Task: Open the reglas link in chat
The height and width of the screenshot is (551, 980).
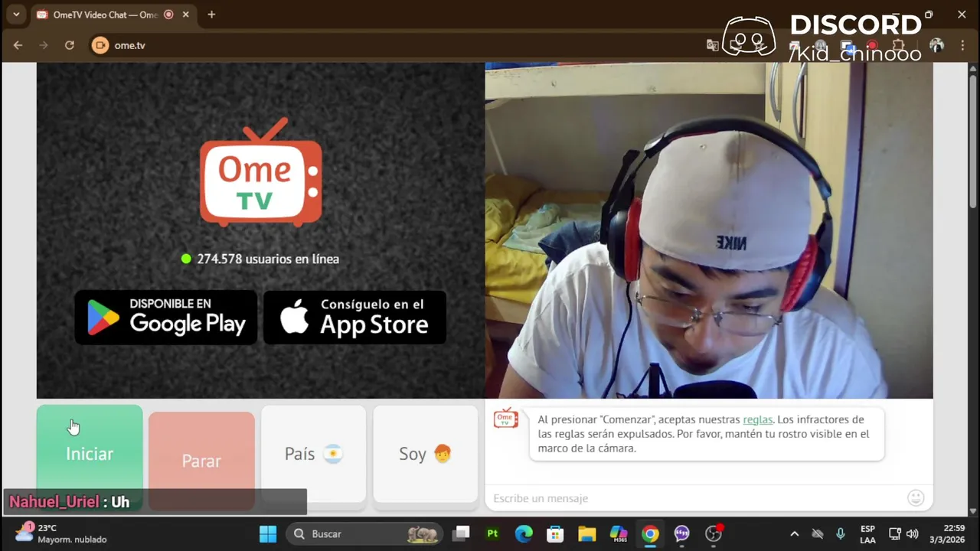Action: coord(757,419)
